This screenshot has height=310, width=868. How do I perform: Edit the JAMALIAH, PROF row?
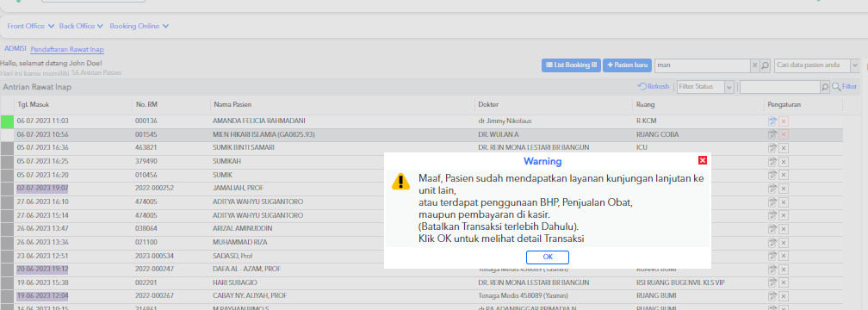coord(772,189)
